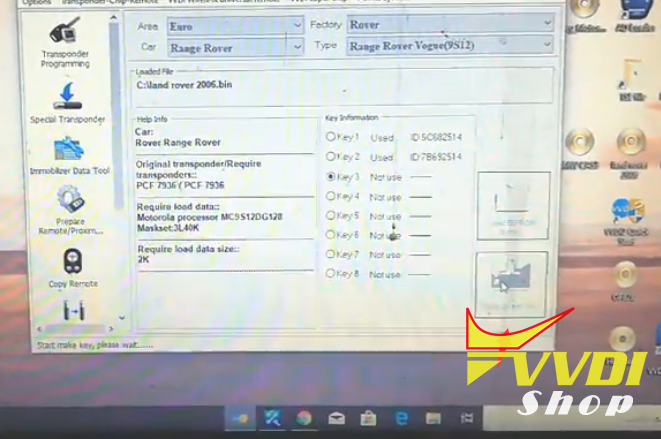This screenshot has height=439, width=661.
Task: Open Chrome from the taskbar
Action: 304,418
